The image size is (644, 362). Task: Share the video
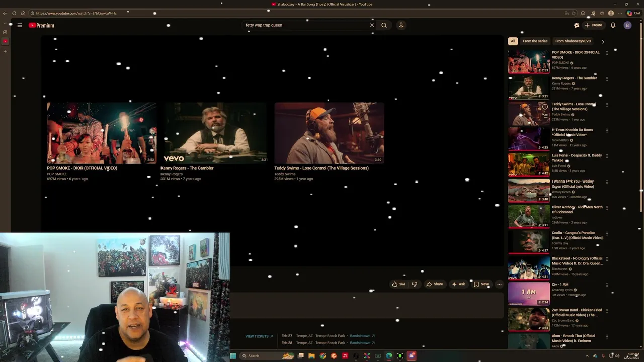(x=435, y=284)
